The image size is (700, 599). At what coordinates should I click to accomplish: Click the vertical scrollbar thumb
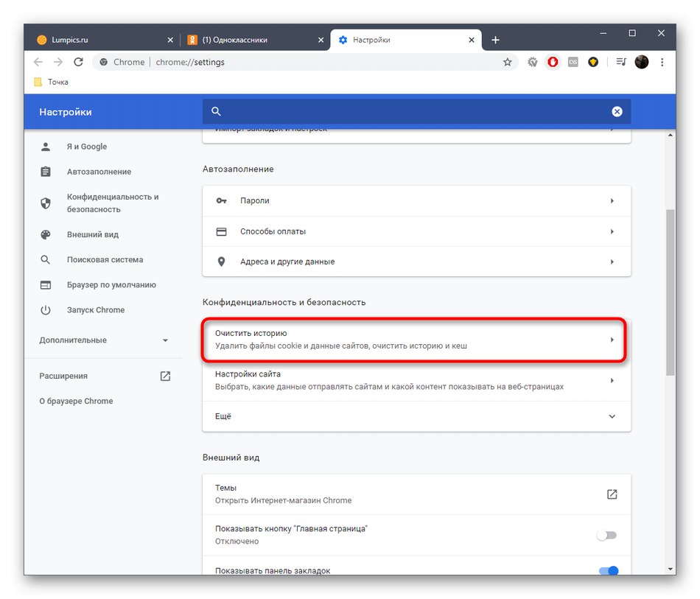(670, 293)
